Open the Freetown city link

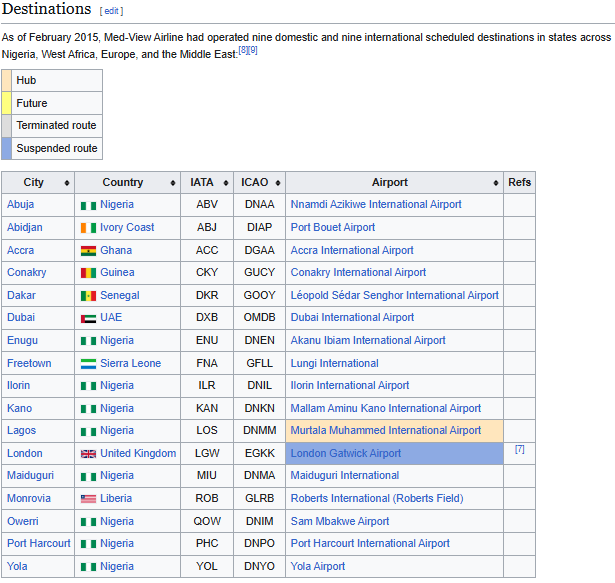tap(29, 363)
